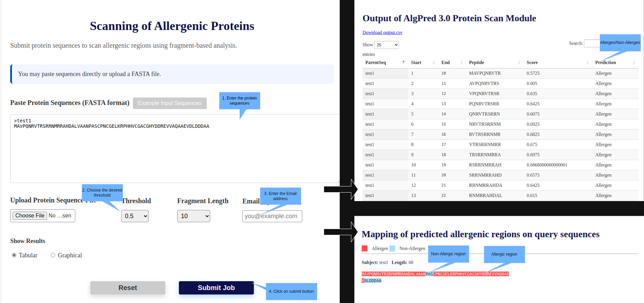Image resolution: width=644 pixels, height=303 pixels.
Task: Open the Fragment Length dropdown
Action: click(194, 216)
